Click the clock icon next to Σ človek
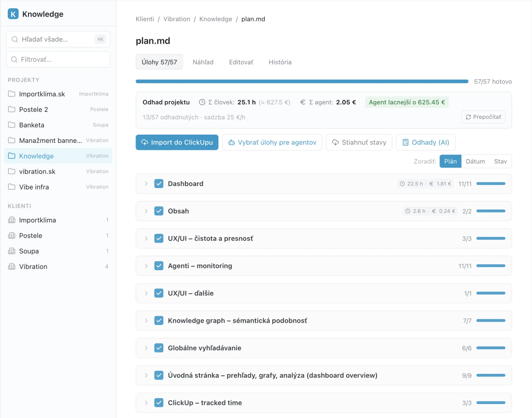 (202, 102)
